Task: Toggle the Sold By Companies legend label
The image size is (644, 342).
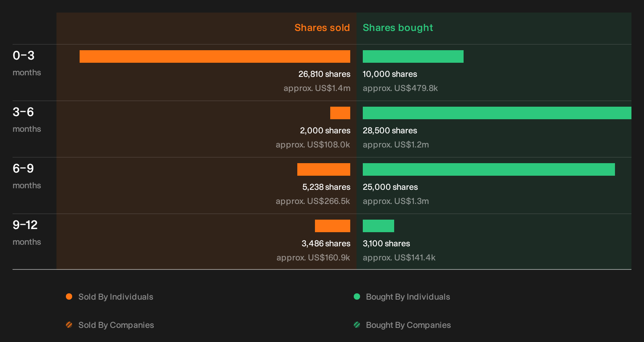Action: coord(116,325)
